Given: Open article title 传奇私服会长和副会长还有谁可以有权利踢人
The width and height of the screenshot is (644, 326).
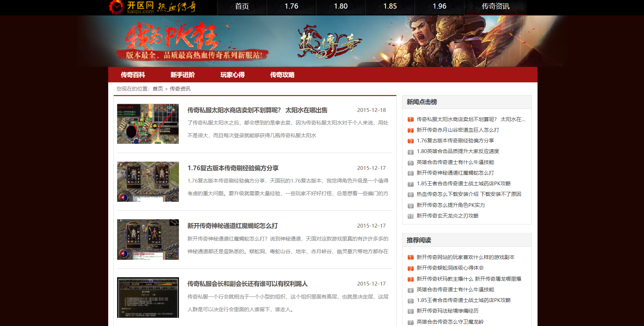Looking at the screenshot, I should click(247, 284).
